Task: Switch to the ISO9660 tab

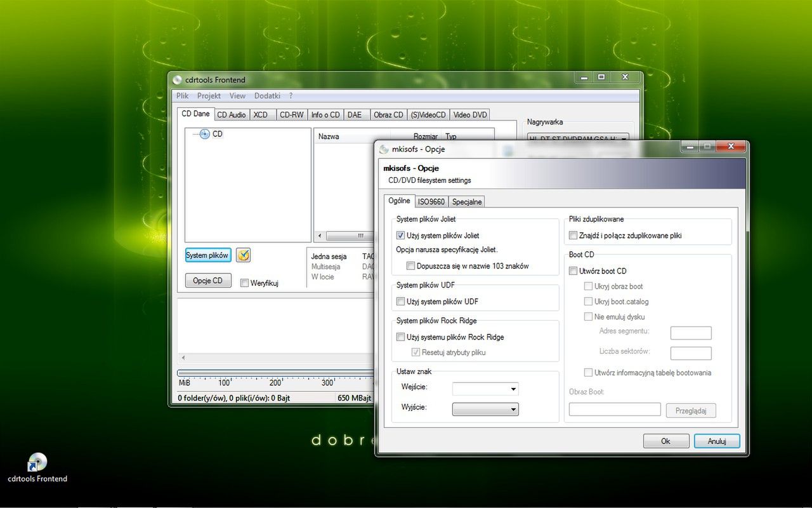Action: point(431,202)
